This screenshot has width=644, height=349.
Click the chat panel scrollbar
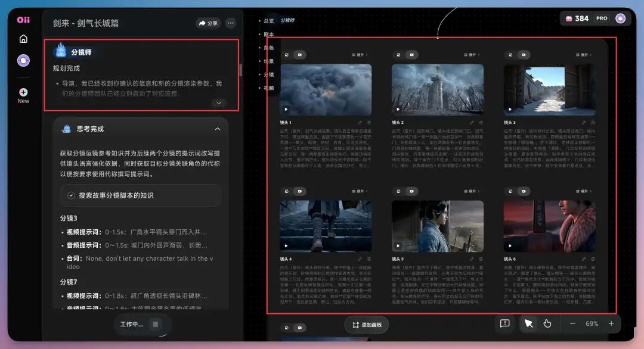tap(241, 70)
